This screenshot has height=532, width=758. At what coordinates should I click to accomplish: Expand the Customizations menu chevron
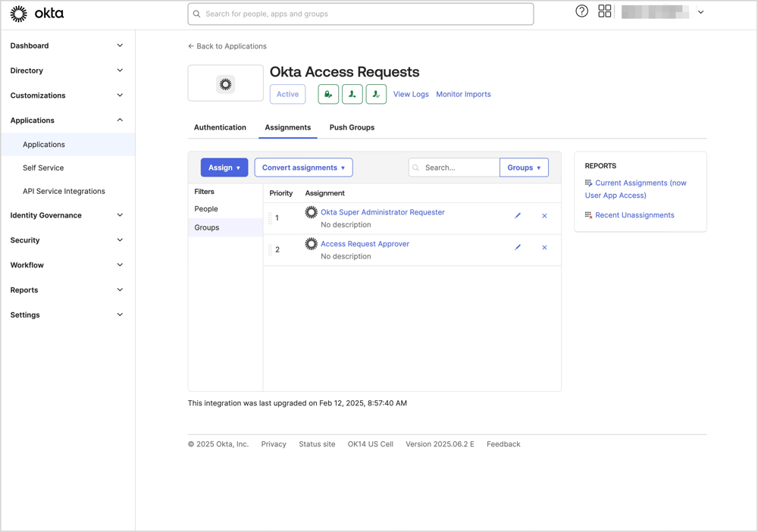[x=120, y=95]
